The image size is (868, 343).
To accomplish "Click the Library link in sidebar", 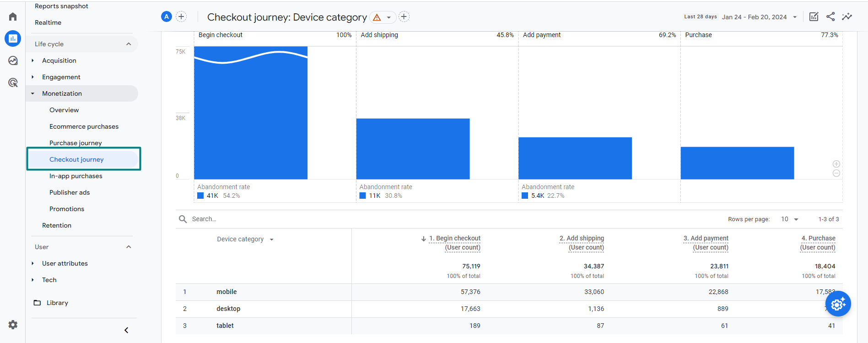I will click(x=57, y=303).
